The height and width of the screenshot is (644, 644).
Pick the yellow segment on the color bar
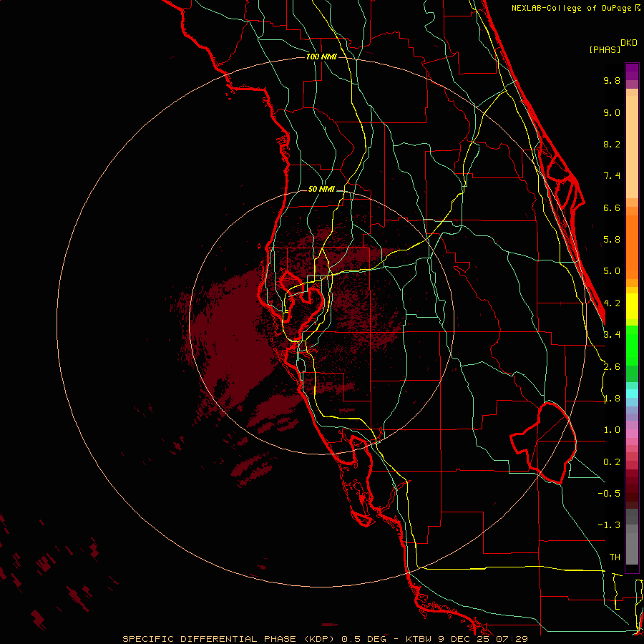[x=632, y=306]
